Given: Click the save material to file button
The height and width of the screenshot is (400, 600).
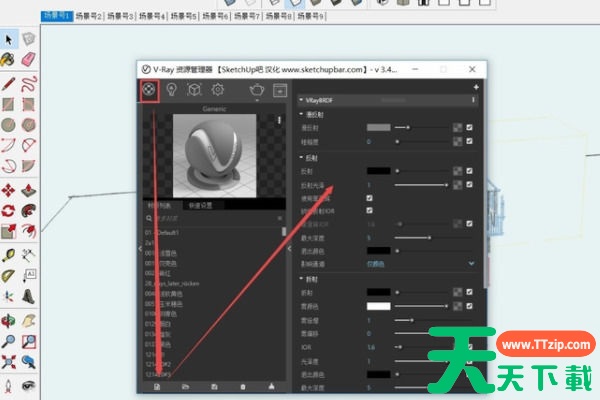Looking at the screenshot, I should coord(214,387).
